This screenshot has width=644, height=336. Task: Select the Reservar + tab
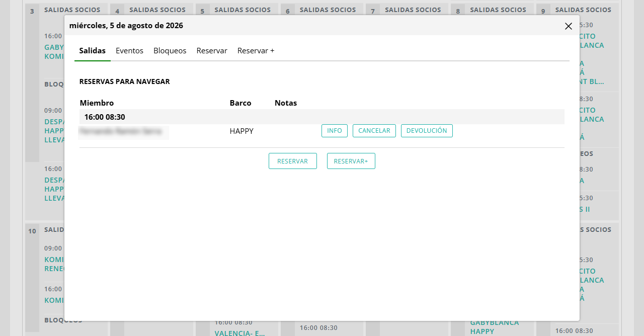coord(256,51)
